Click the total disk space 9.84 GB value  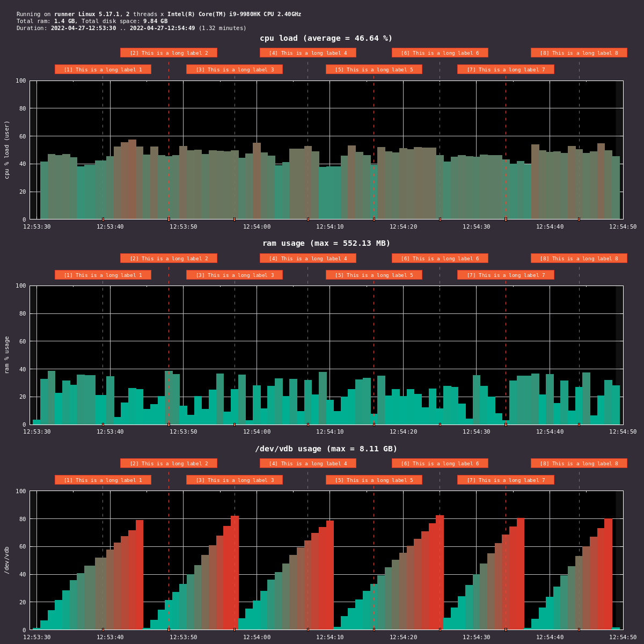coord(155,21)
